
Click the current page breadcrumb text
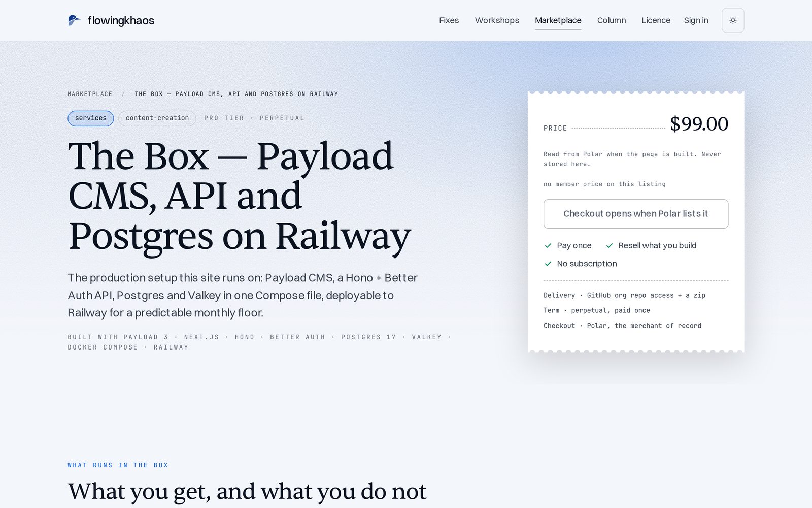pyautogui.click(x=236, y=94)
